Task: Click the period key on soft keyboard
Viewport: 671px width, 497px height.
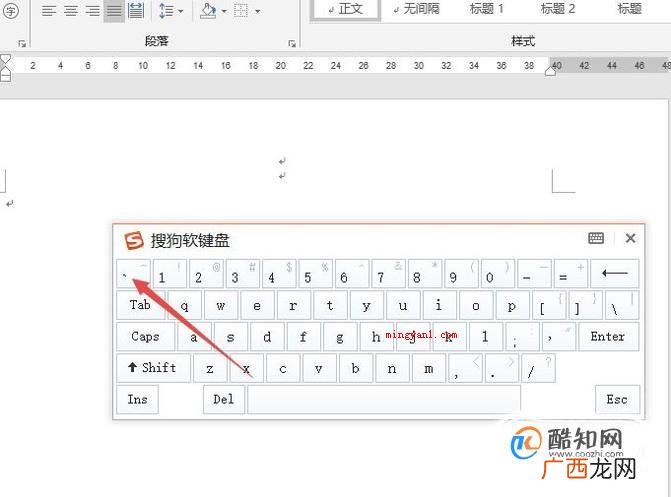Action: pyautogui.click(x=502, y=368)
